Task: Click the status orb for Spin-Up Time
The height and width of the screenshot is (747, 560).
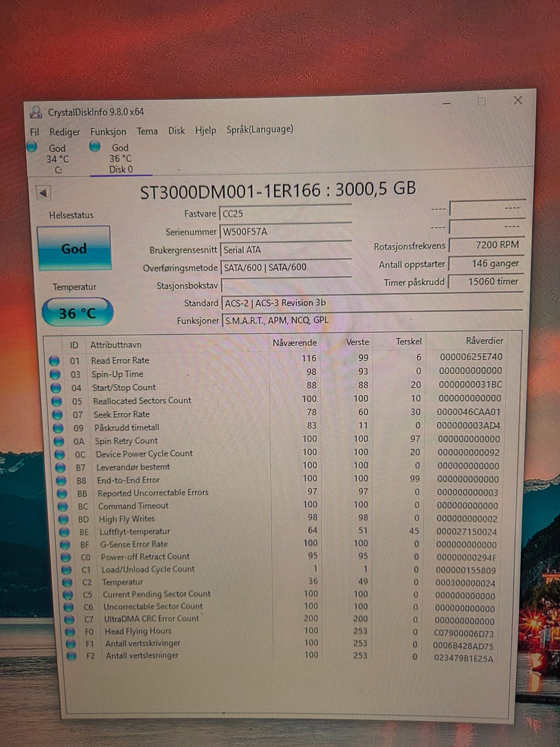Action: (x=55, y=374)
